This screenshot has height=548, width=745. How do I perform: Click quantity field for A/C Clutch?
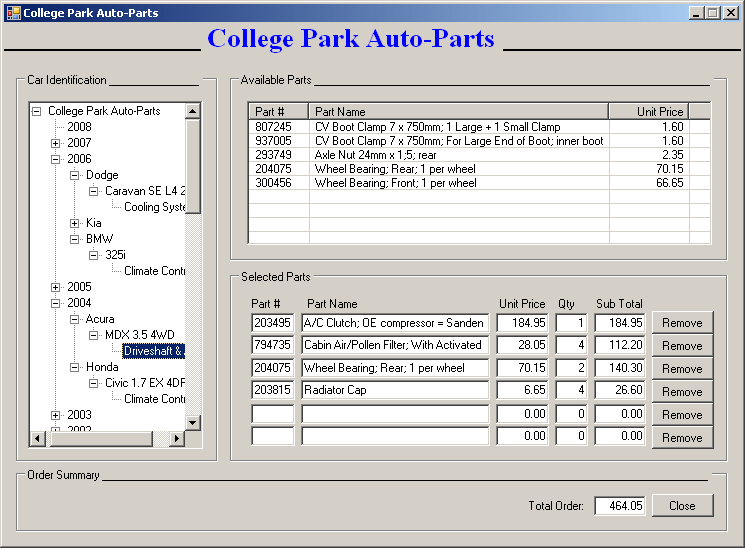pos(571,323)
